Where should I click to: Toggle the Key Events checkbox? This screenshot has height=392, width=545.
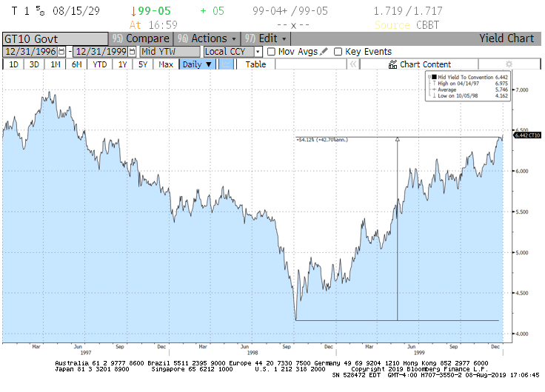[x=338, y=52]
